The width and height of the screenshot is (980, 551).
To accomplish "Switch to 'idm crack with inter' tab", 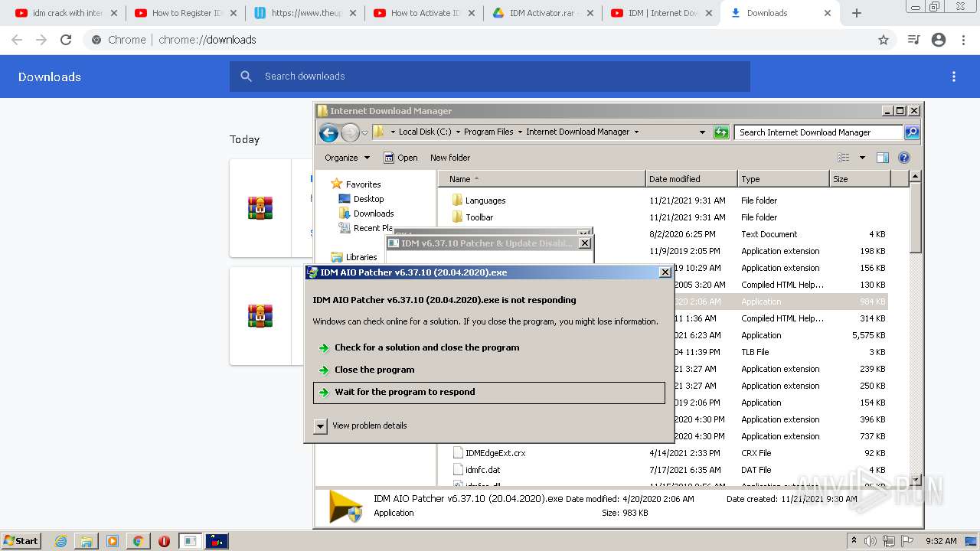I will pos(67,13).
